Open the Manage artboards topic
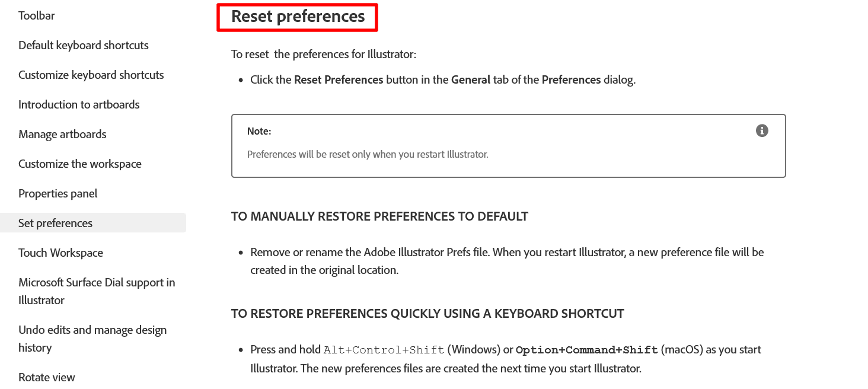Image resolution: width=868 pixels, height=389 pixels. [62, 135]
